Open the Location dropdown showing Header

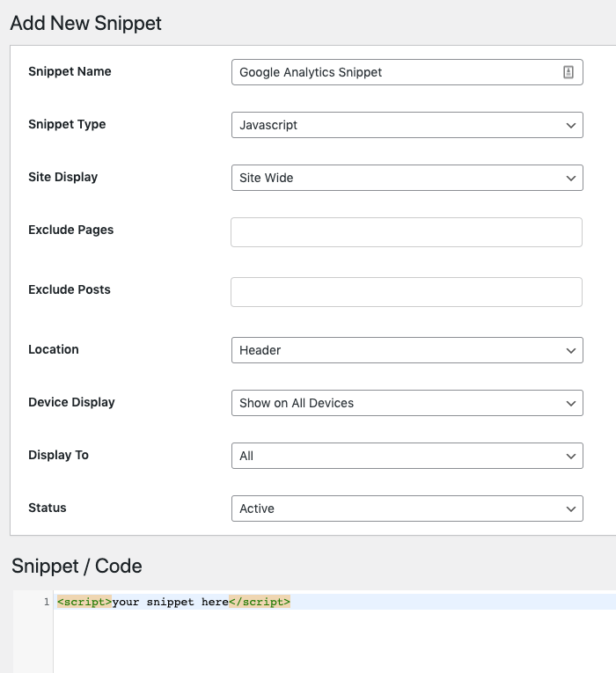coord(407,350)
